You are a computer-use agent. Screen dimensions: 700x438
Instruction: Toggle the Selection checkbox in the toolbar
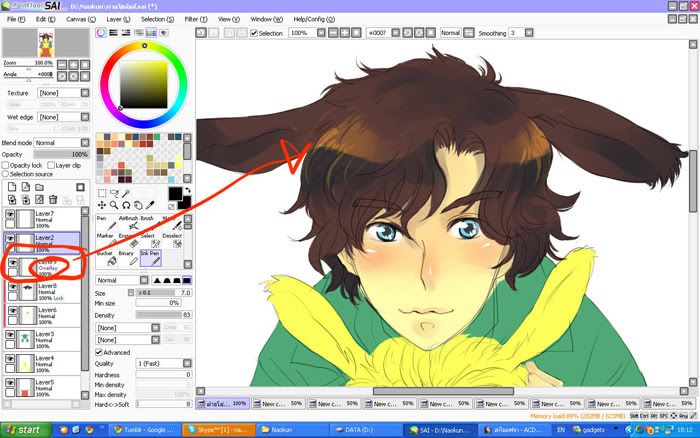click(254, 33)
